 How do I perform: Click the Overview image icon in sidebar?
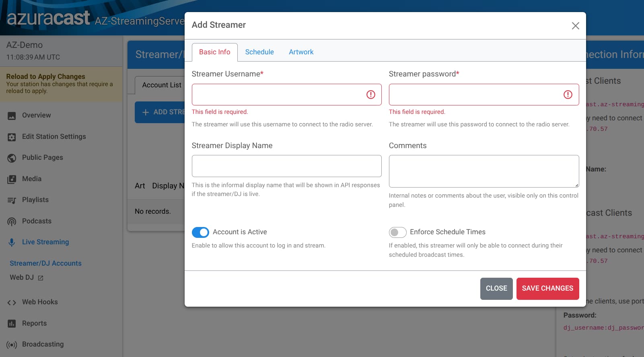(x=12, y=116)
